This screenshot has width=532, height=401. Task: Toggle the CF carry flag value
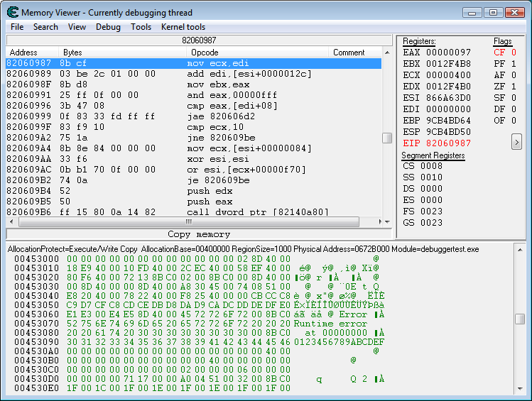click(x=514, y=53)
